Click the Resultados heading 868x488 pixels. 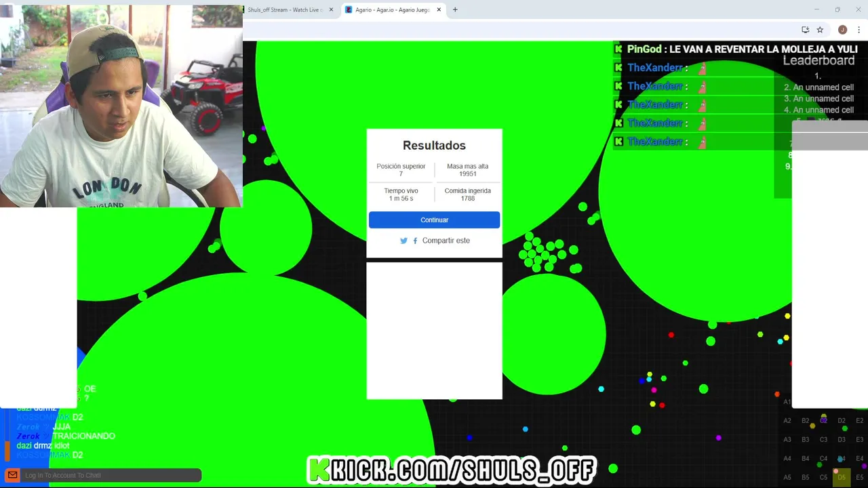[434, 145]
